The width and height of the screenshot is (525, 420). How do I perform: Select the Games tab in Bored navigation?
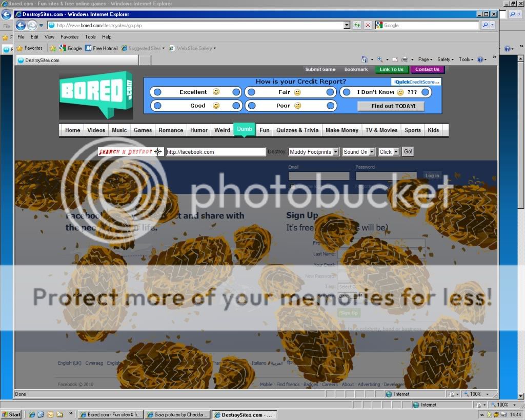(x=143, y=130)
